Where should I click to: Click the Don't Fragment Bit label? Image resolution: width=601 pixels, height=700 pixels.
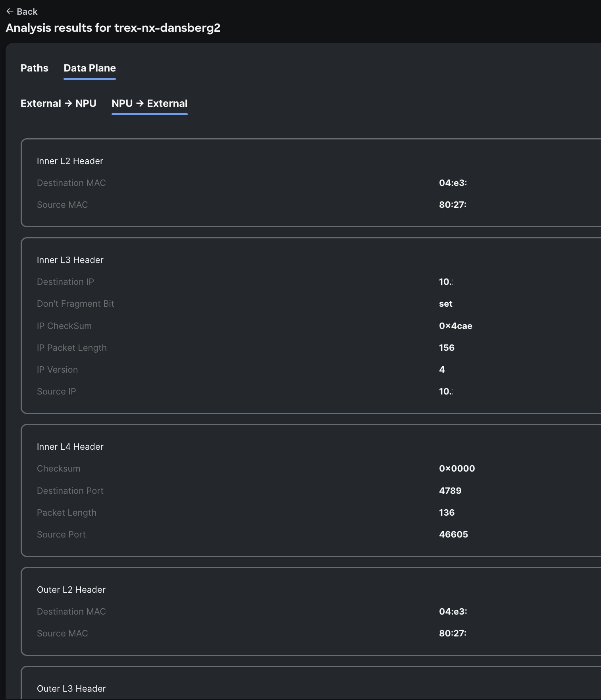pos(75,304)
